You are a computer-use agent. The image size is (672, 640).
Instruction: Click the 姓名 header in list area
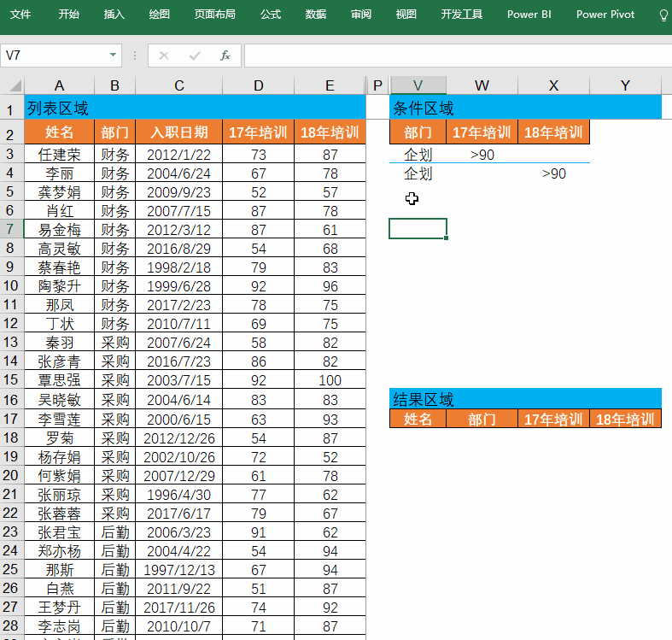(59, 132)
